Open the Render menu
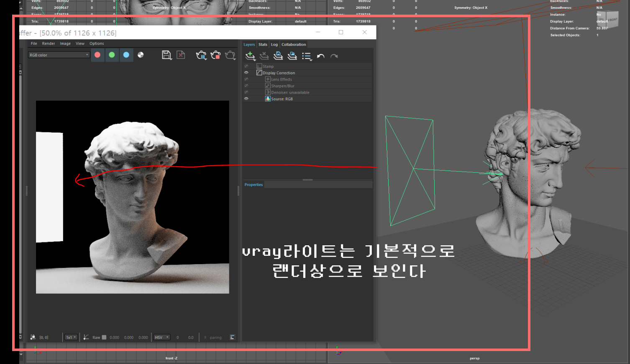This screenshot has height=364, width=630. tap(49, 43)
